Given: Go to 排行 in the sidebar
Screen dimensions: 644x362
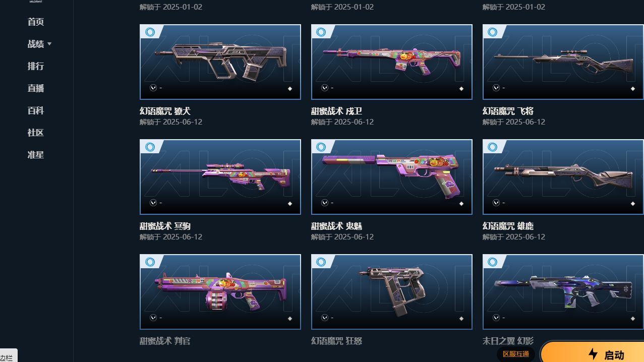Looking at the screenshot, I should [x=36, y=66].
